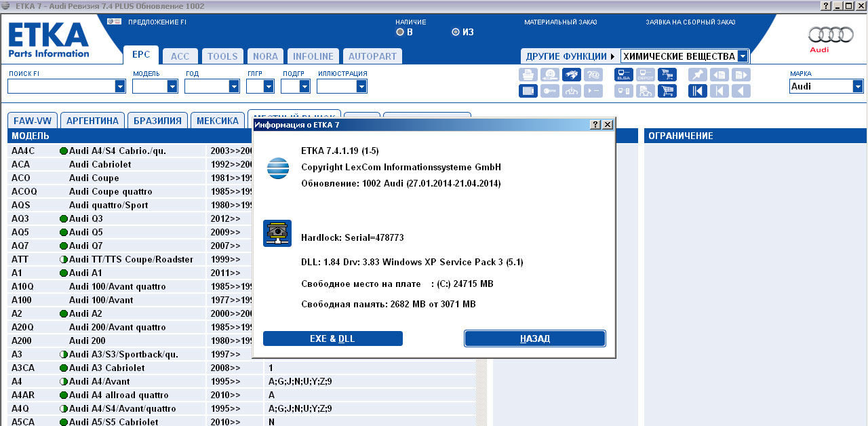Screen dimensions: 868x426
Task: Click the arrow-dash icon
Action: [593, 91]
